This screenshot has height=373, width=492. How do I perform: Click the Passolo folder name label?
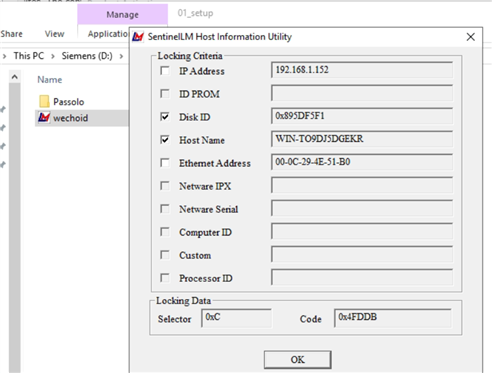(69, 102)
